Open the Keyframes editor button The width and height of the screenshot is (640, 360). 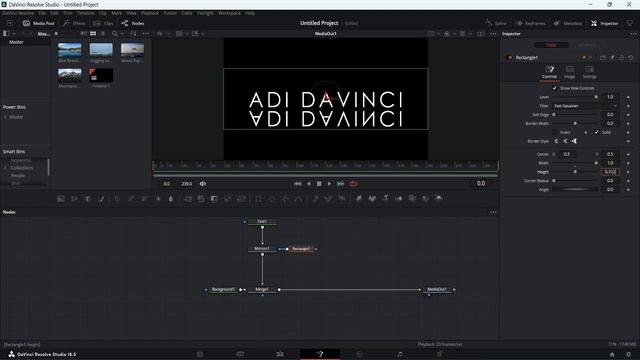pos(530,23)
